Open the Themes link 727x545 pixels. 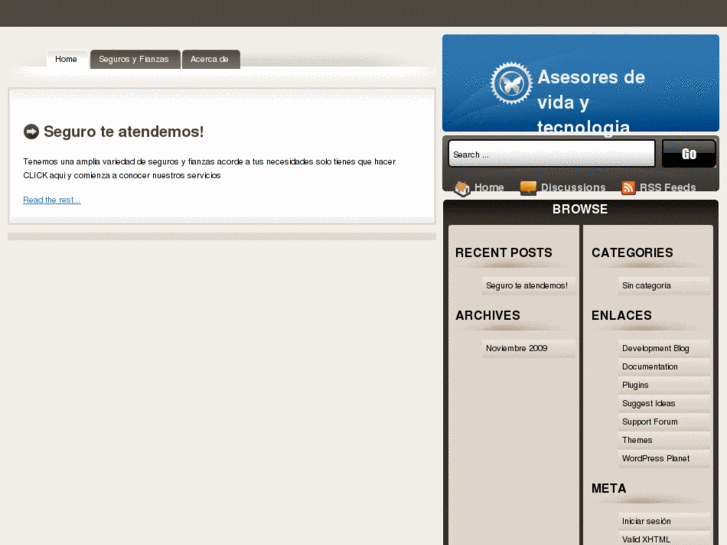[x=637, y=440]
